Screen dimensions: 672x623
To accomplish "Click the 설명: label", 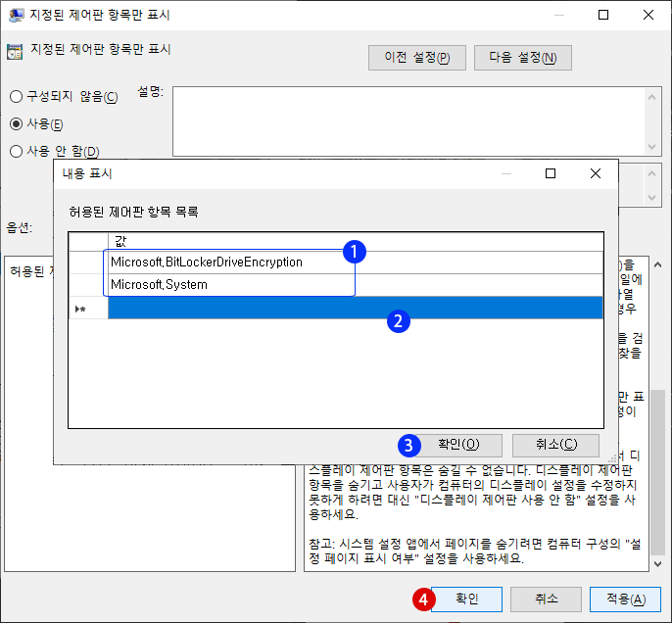I will (x=151, y=91).
